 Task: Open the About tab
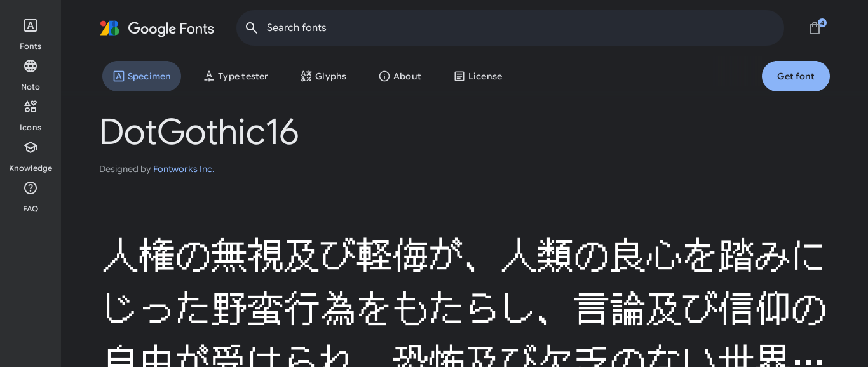400,76
